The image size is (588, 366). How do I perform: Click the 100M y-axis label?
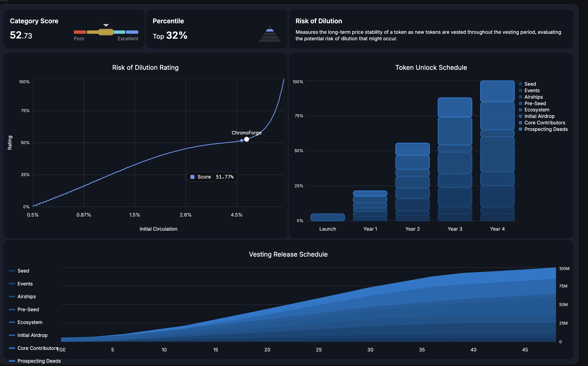(564, 269)
